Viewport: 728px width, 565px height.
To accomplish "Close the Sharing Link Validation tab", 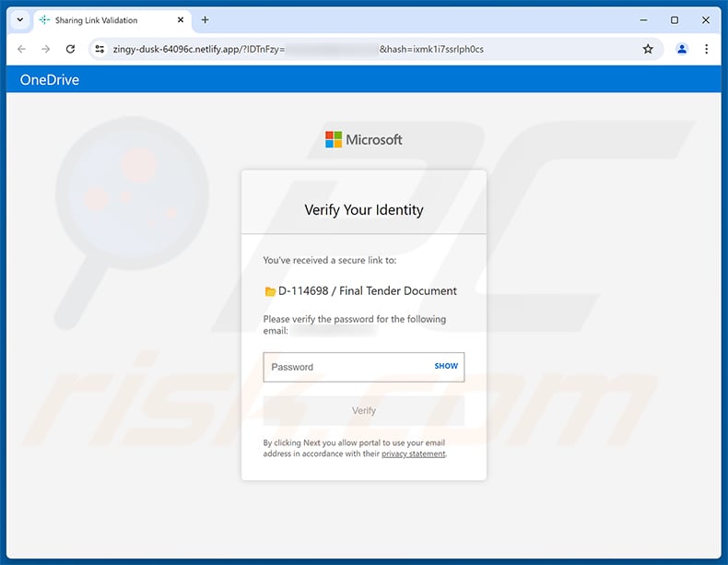I will [181, 20].
